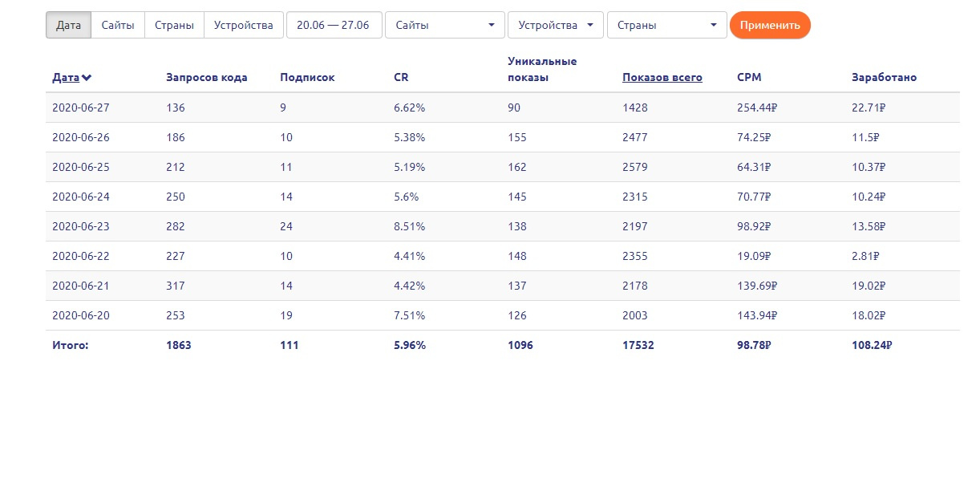
Task: Select the Устройства grouping tab
Action: pos(244,25)
